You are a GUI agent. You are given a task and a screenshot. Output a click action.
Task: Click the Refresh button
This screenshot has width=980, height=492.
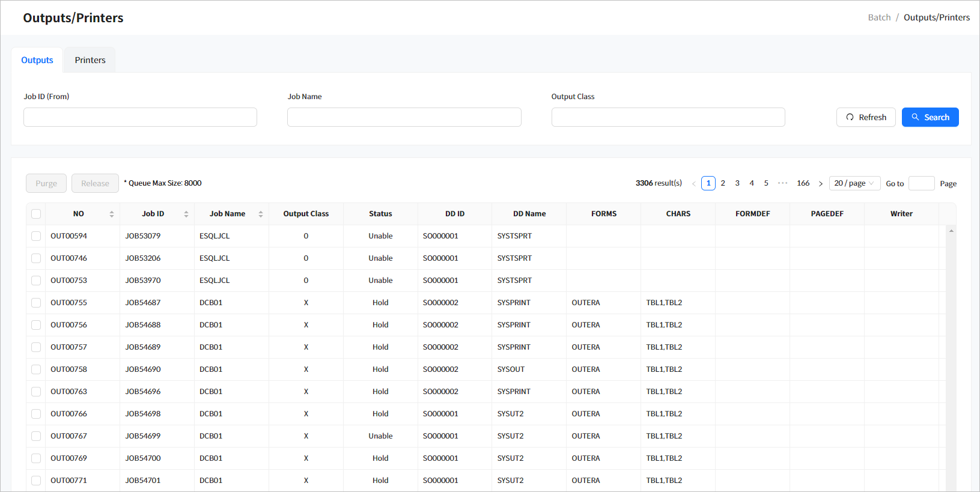tap(866, 117)
